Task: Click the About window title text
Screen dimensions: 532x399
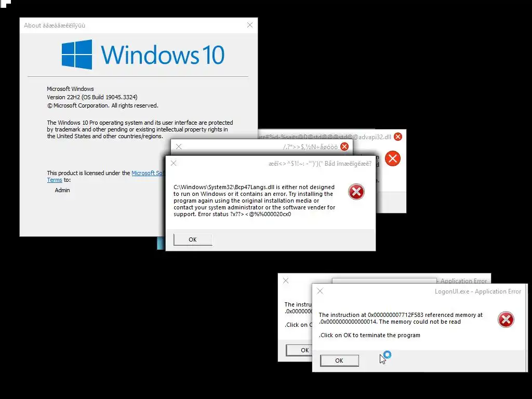Action: 55,25
